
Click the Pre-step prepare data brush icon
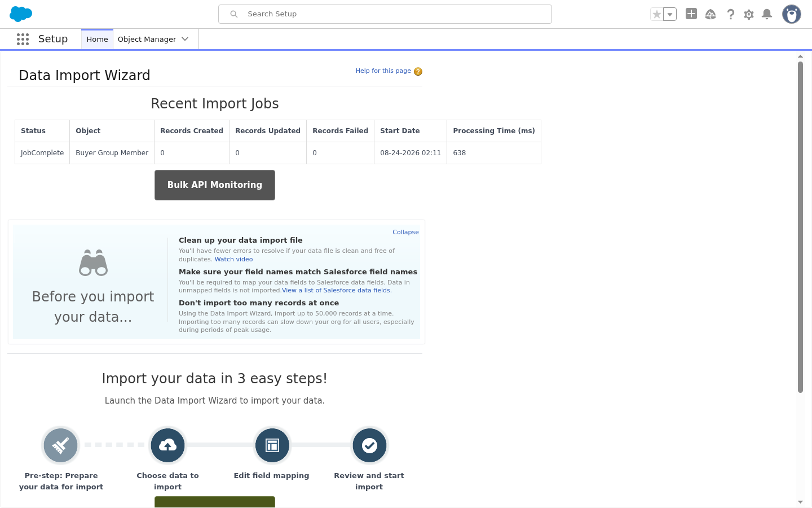60,445
